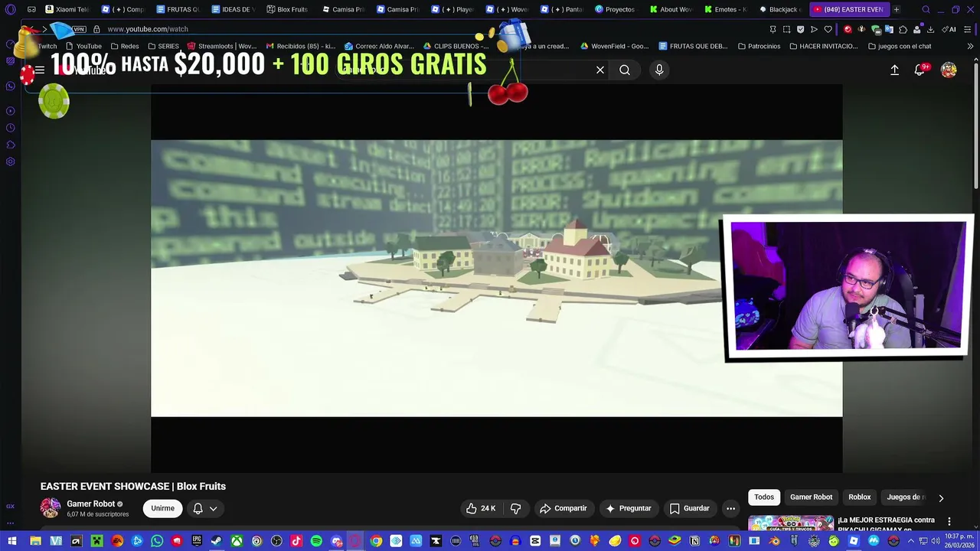
Task: Start voice search with microphone icon
Action: 659,70
